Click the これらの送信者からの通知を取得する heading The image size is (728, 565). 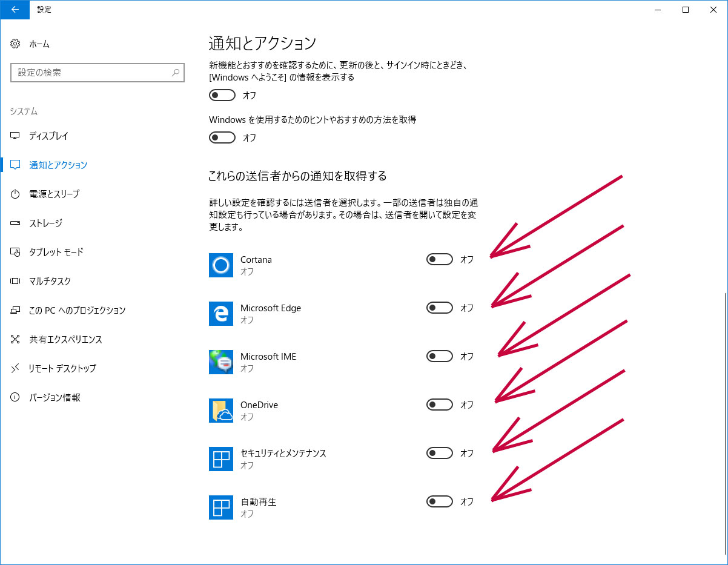(x=297, y=176)
